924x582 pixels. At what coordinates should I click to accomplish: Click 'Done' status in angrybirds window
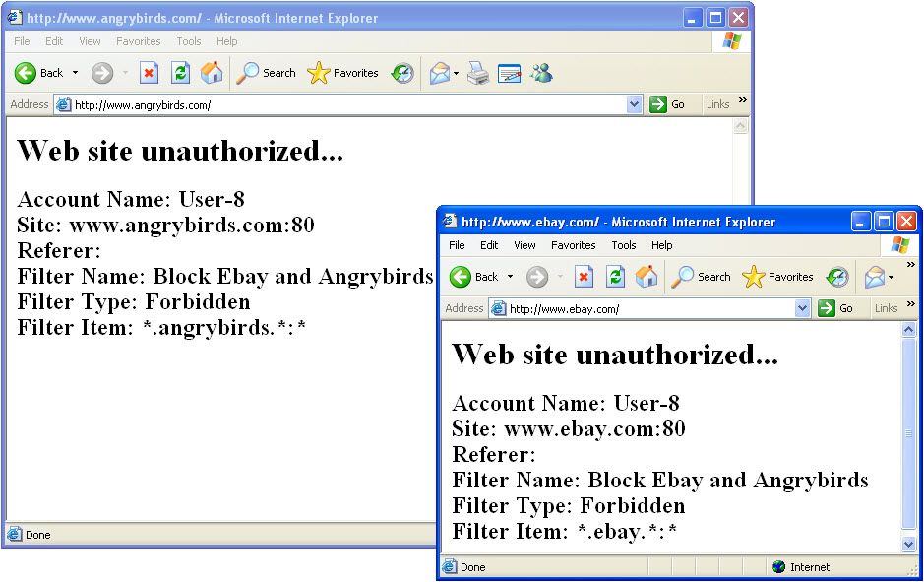(x=37, y=535)
